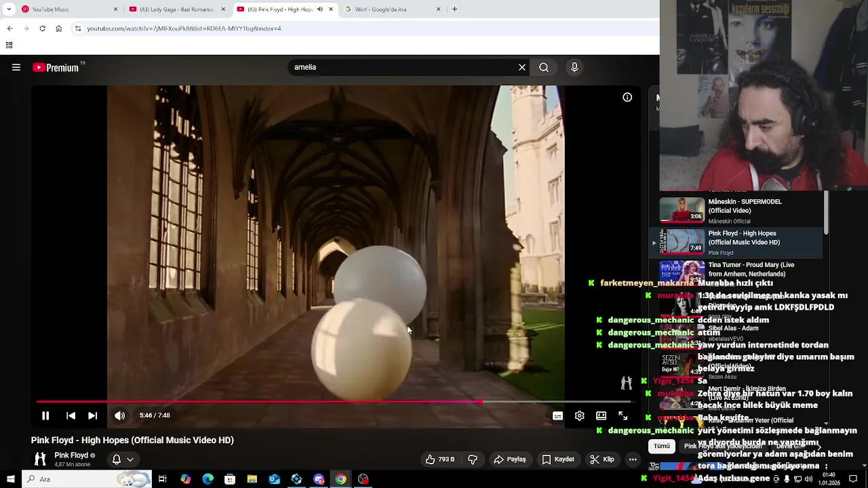Screen dimensions: 868x488
Task: Close the Lady Gaga - Bad Romance tab
Action: 223,9
